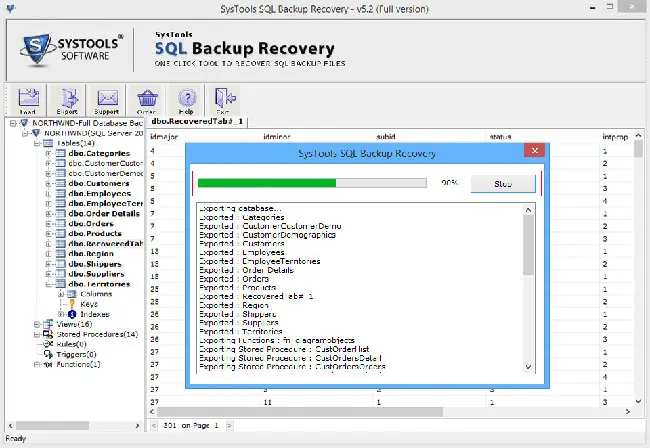Expand the Functions(1) node
The image size is (650, 448).
point(37,364)
